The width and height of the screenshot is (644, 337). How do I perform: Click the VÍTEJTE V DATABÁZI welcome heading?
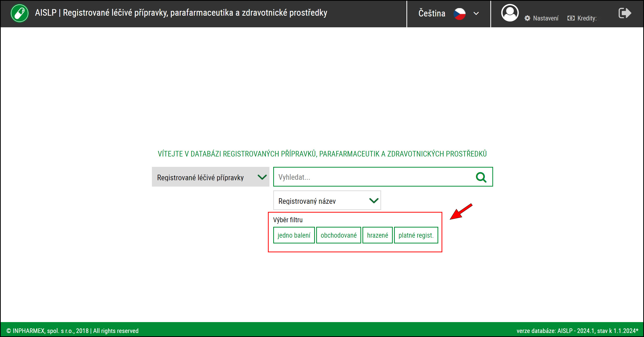[x=322, y=154]
